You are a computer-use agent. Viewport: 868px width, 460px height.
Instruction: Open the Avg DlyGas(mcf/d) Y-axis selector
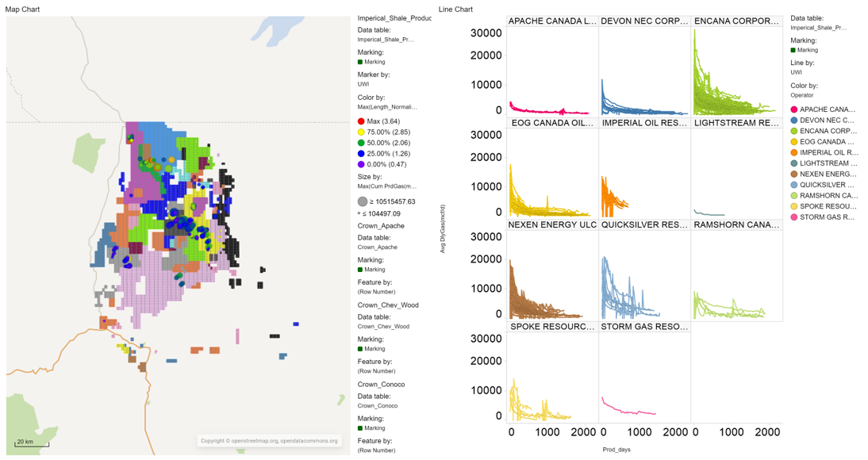coord(443,229)
